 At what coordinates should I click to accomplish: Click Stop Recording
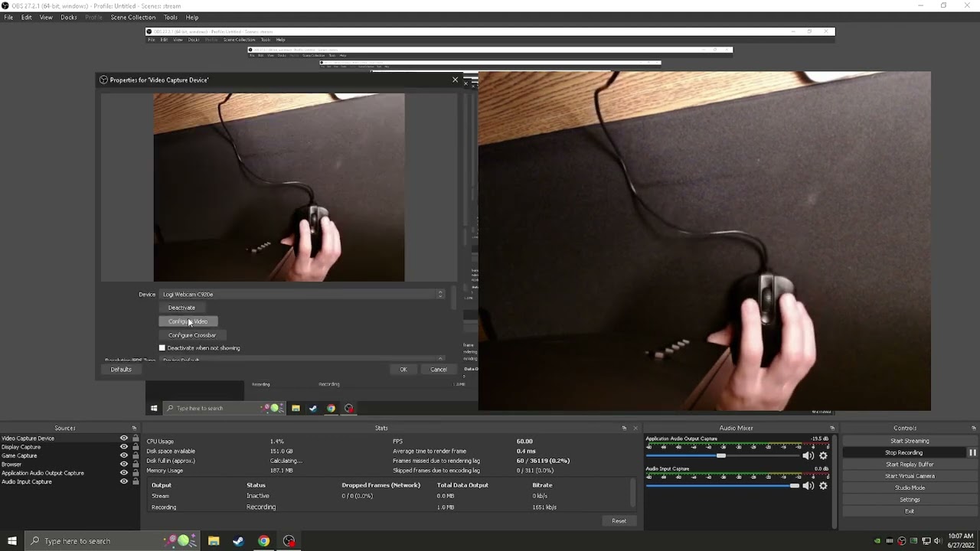coord(904,452)
